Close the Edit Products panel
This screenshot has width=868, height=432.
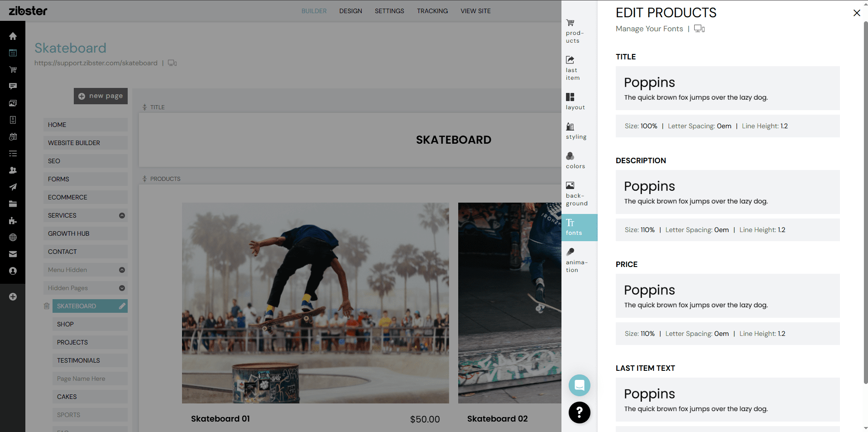click(x=856, y=13)
